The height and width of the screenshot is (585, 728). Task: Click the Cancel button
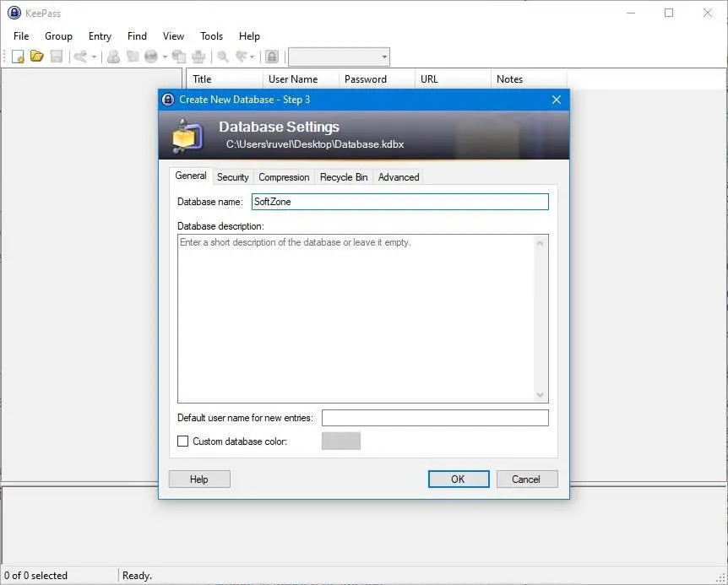click(527, 479)
